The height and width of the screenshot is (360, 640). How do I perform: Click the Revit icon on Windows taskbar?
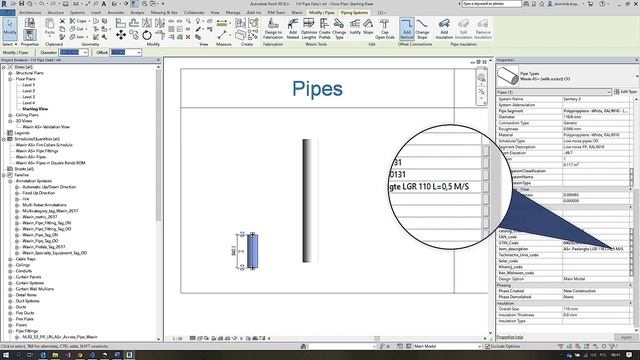129,355
